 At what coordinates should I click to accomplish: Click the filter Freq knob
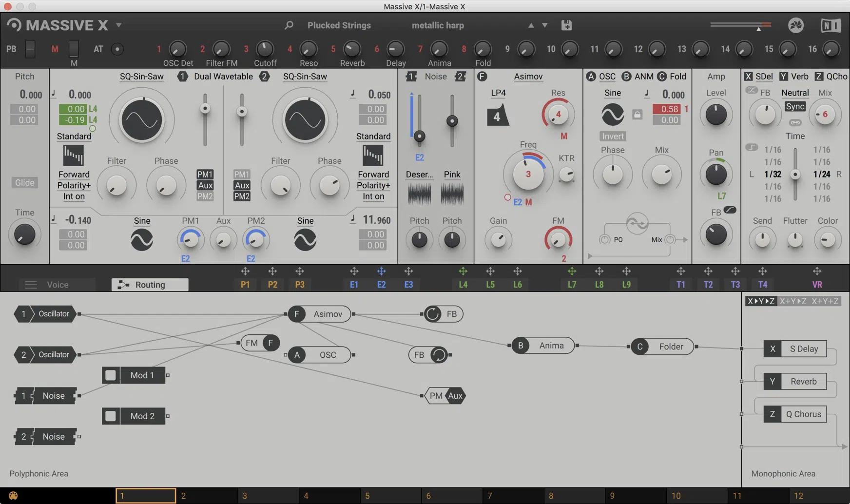point(528,174)
